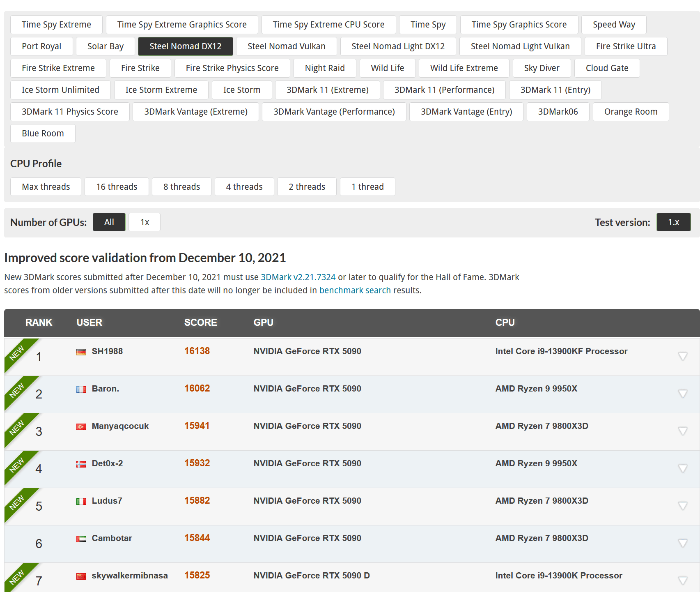700x592 pixels.
Task: Open Steel Nomad Vulkan benchmark
Action: pyautogui.click(x=287, y=46)
